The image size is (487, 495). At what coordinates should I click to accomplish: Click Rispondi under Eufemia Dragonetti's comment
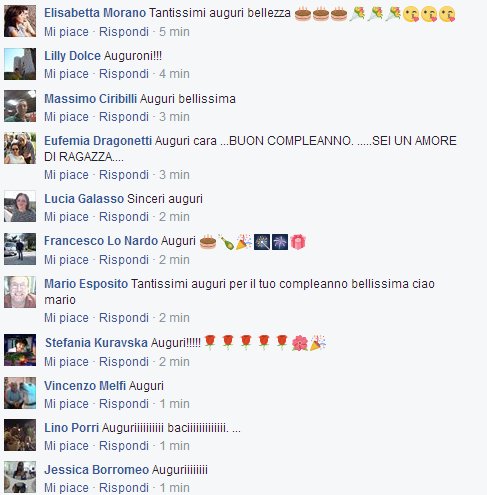pos(124,175)
